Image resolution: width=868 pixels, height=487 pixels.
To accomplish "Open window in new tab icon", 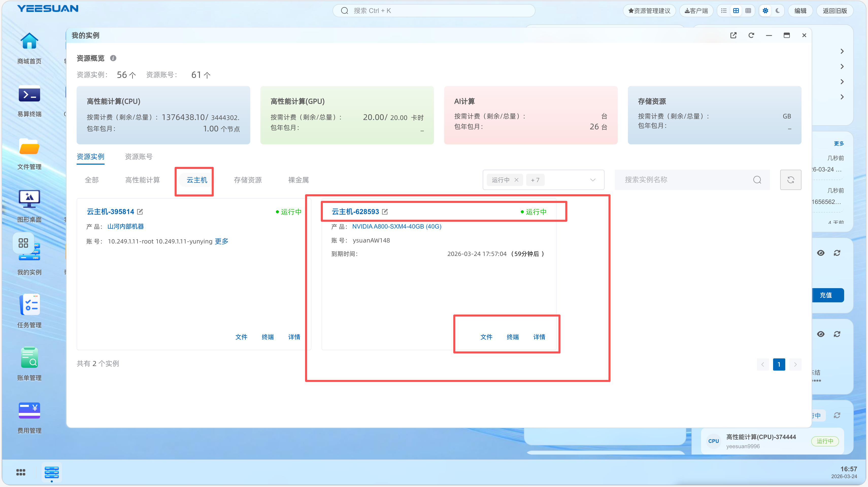I will [x=733, y=35].
